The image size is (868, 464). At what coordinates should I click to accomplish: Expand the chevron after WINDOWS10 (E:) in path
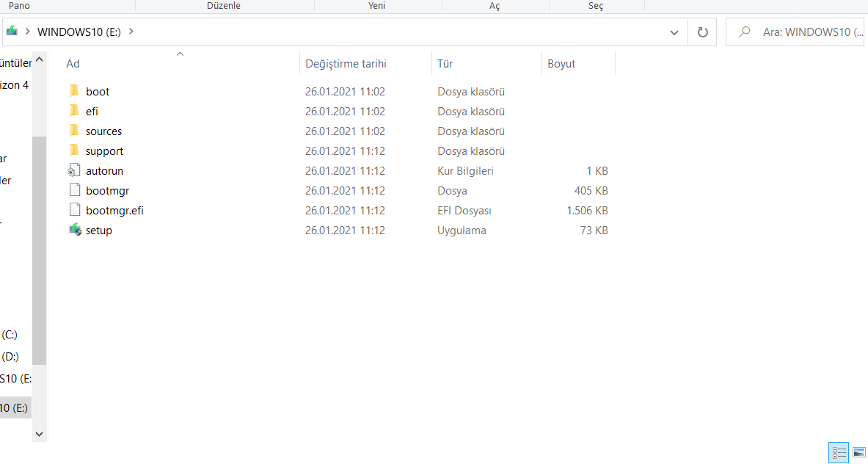coord(131,32)
